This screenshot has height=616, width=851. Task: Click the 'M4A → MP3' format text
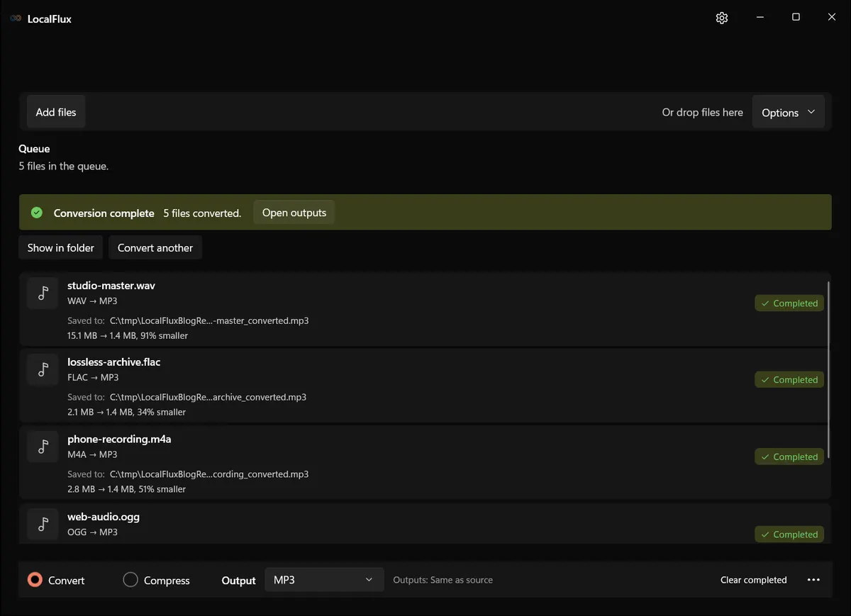coord(92,454)
